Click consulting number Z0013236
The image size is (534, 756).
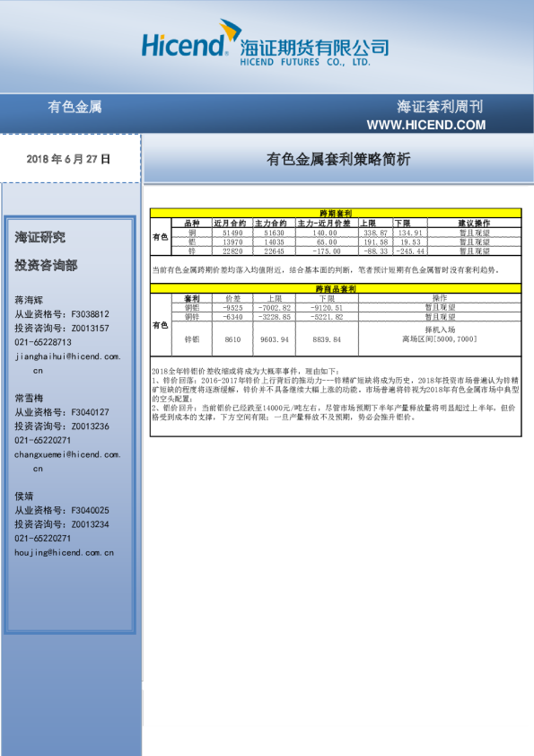[90, 426]
